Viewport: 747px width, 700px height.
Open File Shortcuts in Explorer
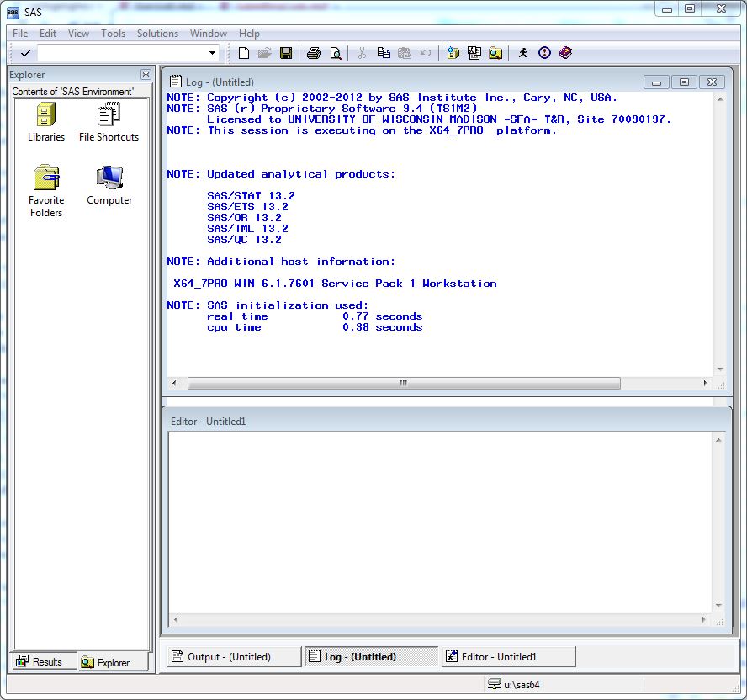[109, 115]
